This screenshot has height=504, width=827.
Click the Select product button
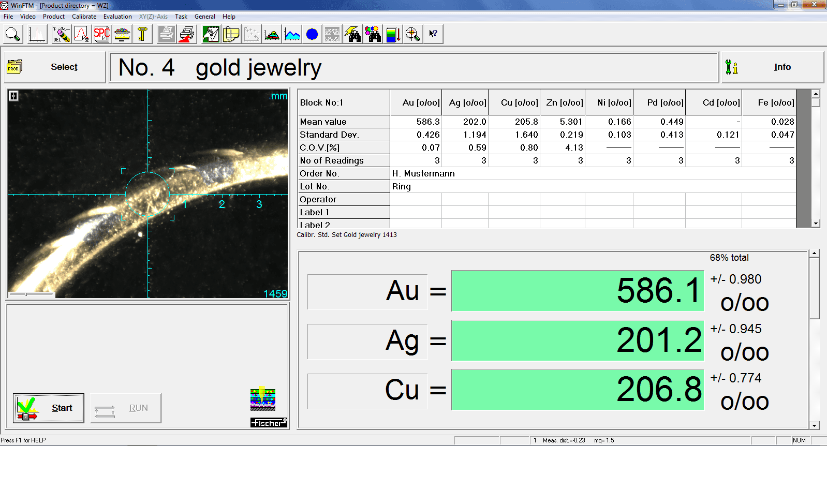54,67
